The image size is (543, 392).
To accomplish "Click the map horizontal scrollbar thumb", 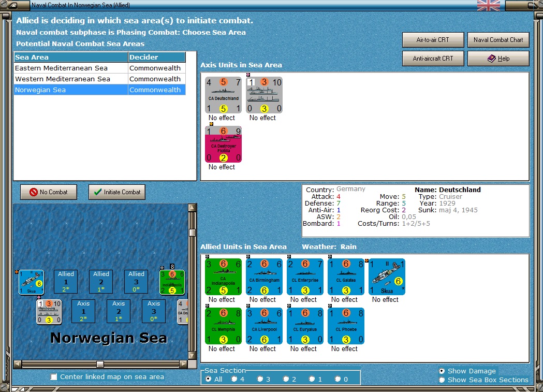I will (x=100, y=364).
